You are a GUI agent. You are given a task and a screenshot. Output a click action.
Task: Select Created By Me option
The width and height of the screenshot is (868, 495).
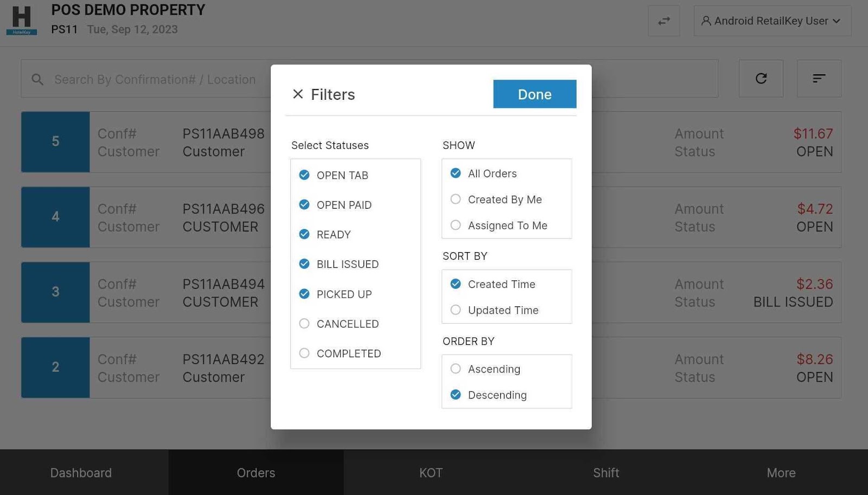tap(456, 200)
